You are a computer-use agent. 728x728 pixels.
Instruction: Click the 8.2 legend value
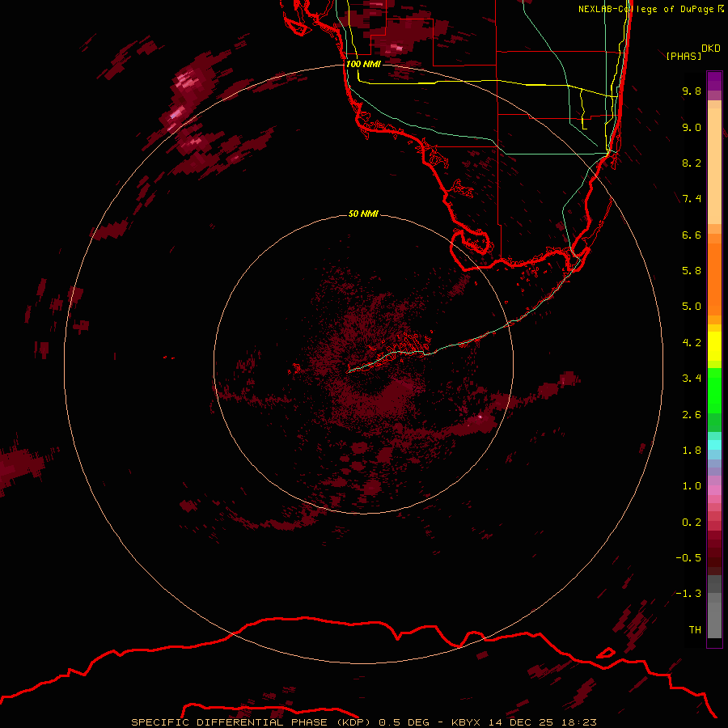click(692, 163)
